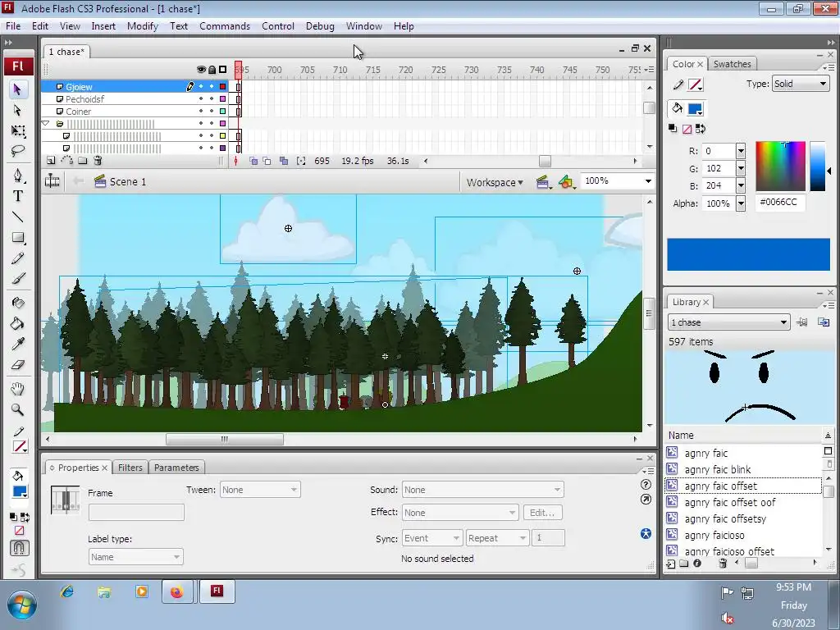The image size is (840, 630).
Task: Toggle lock dot of Coiner layer
Action: [212, 112]
